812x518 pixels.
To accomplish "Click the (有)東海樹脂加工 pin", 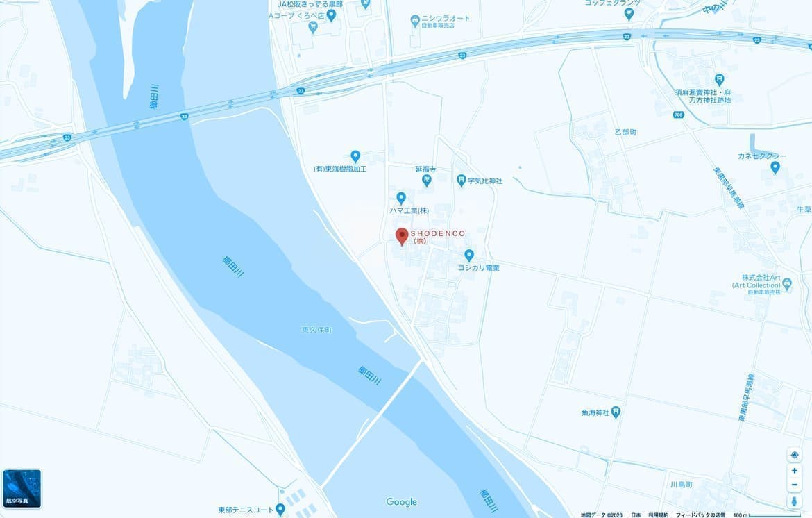I will coord(355,156).
